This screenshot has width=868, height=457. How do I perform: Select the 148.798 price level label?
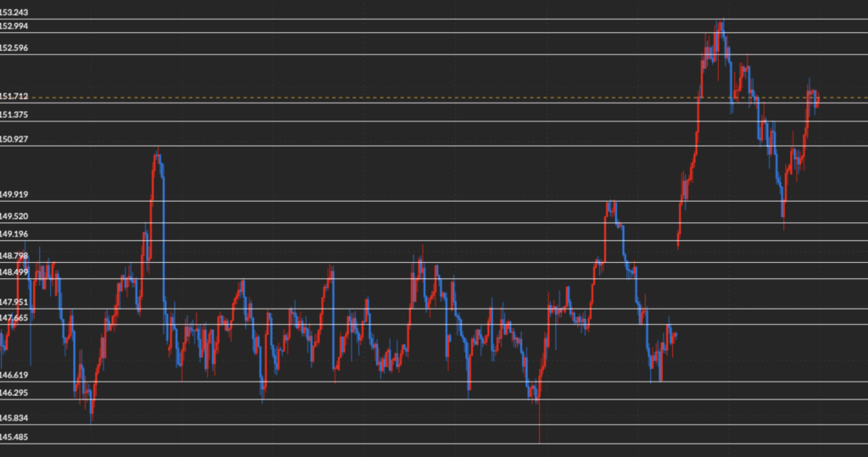(x=14, y=255)
